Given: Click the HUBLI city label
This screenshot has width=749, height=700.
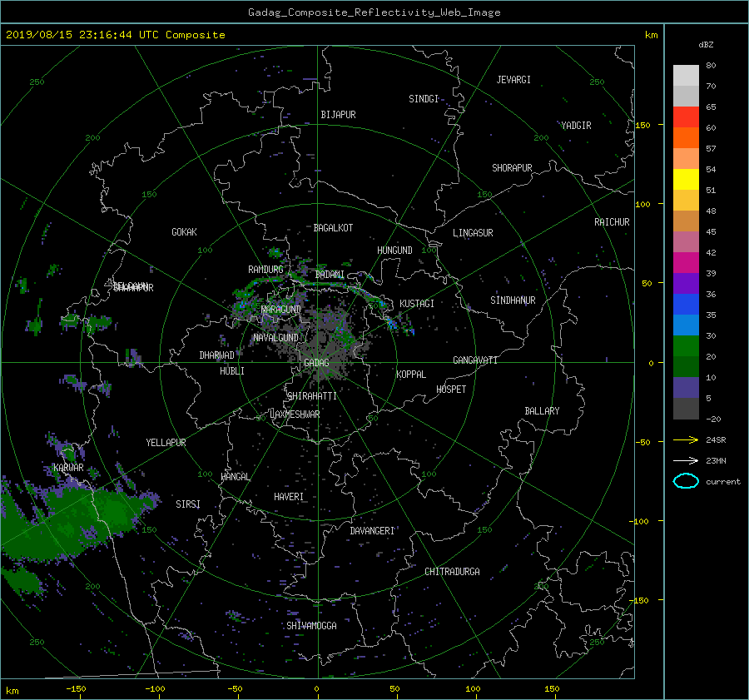Looking at the screenshot, I should coord(232,371).
